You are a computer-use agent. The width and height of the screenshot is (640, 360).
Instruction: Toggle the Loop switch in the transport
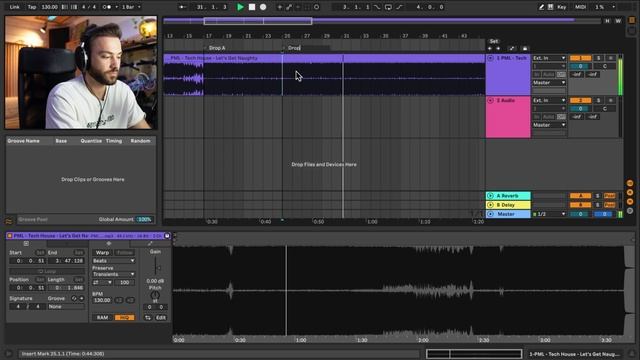point(388,7)
